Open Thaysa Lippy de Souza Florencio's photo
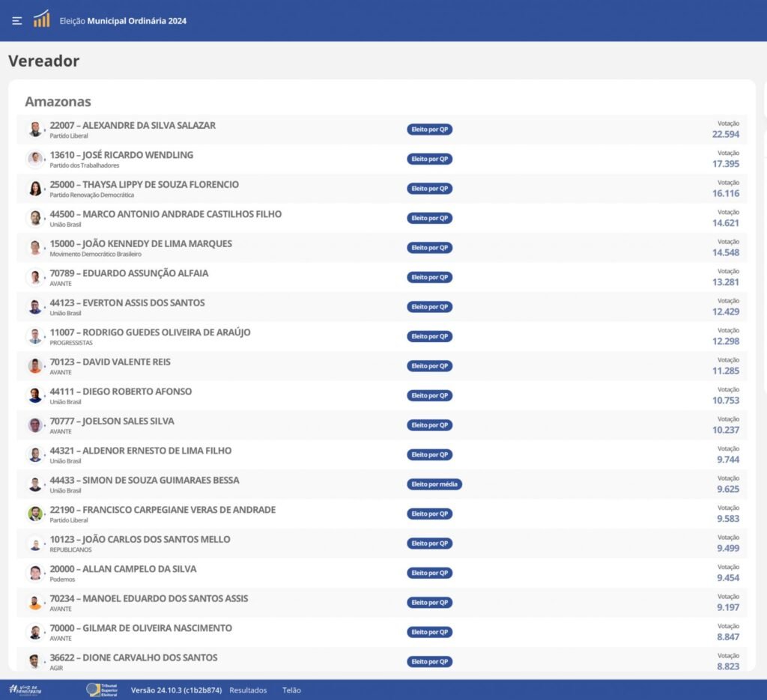This screenshot has width=767, height=700. (35, 189)
